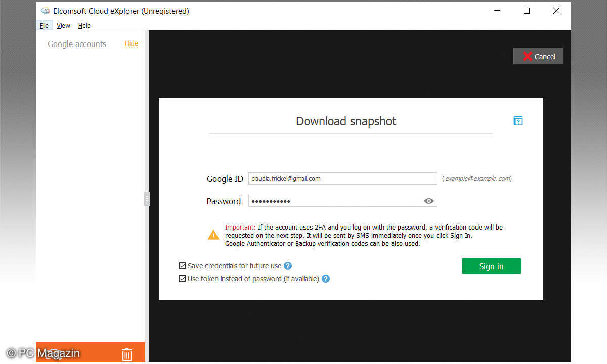Click the Hide link in Google accounts panel

click(132, 44)
